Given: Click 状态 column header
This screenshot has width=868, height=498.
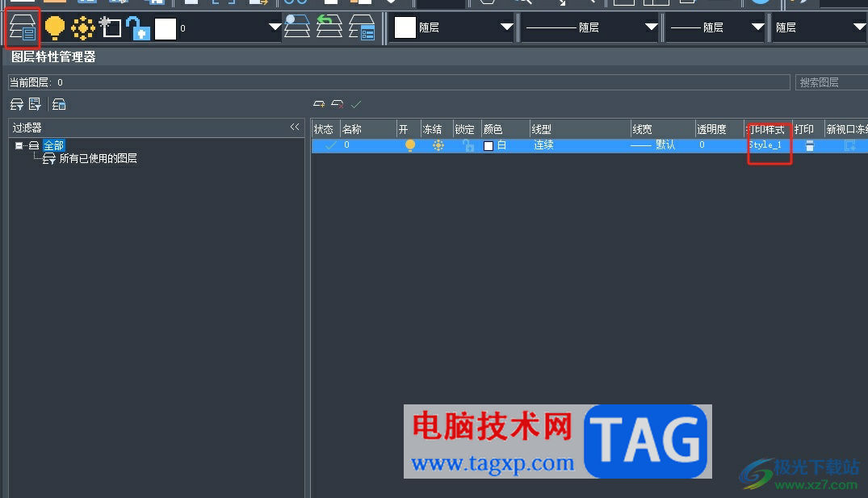Looking at the screenshot, I should [325, 129].
